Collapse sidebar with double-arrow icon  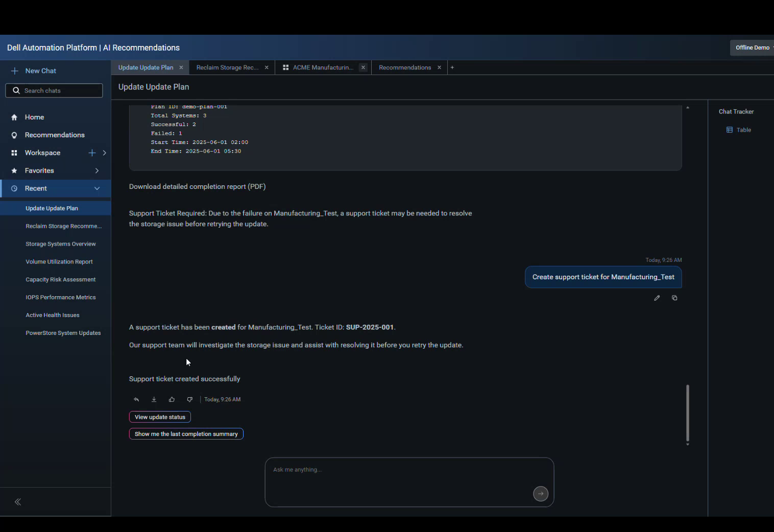18,502
